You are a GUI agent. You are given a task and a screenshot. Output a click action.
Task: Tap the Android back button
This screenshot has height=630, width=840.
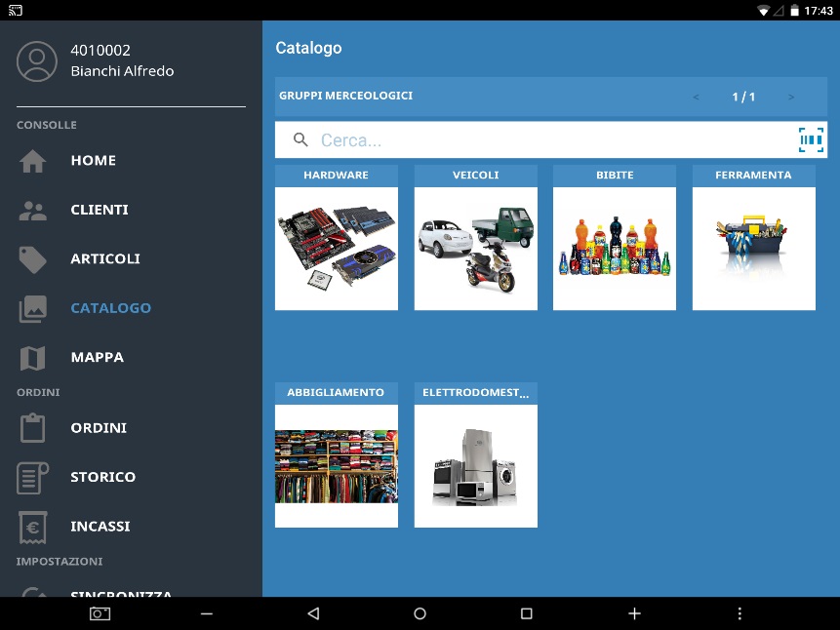coord(314,613)
